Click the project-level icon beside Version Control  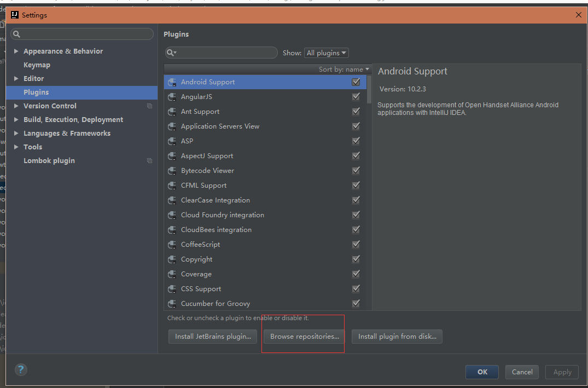tap(149, 106)
